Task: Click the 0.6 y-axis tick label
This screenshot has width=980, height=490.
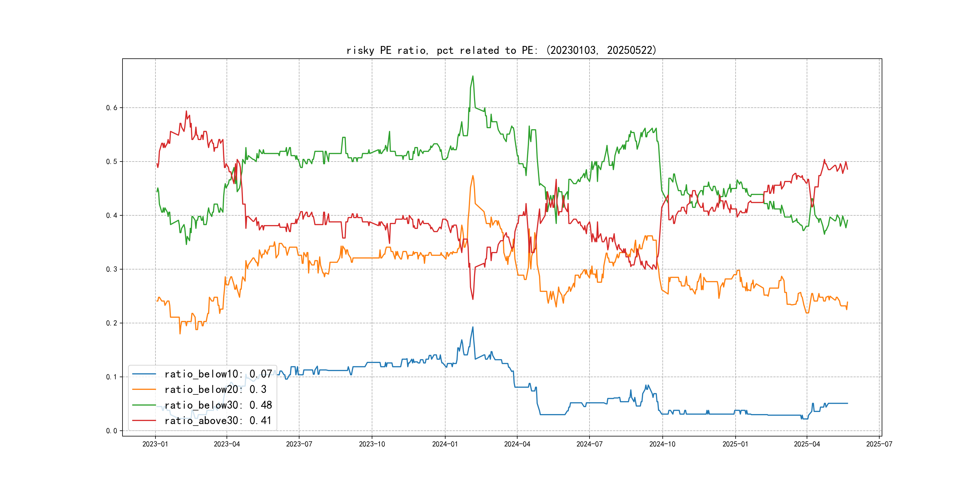Action: coord(112,108)
